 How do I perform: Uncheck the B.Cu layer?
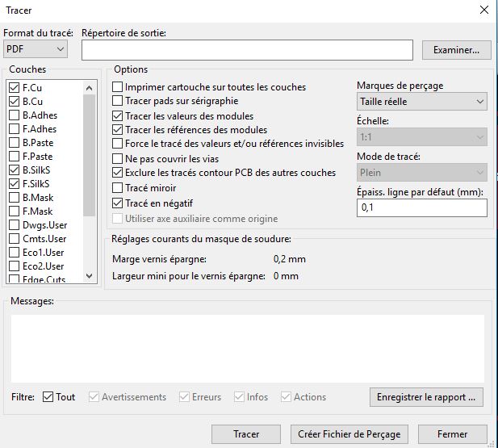click(15, 102)
